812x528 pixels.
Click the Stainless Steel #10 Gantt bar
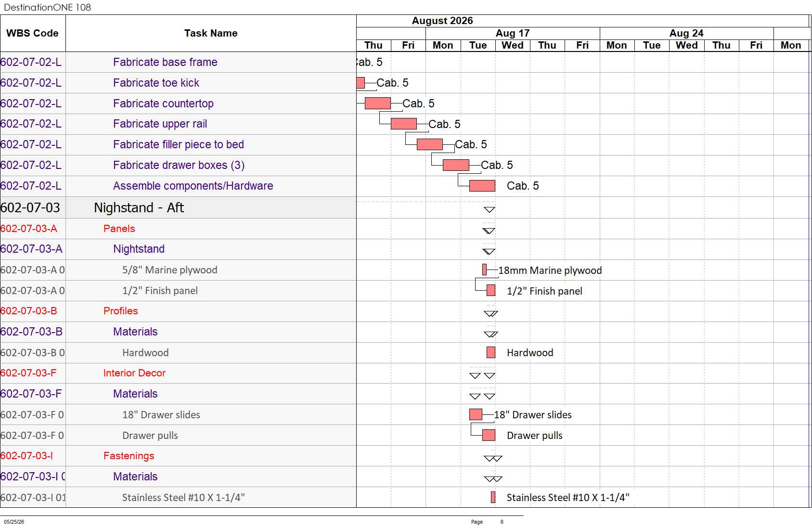(x=493, y=497)
